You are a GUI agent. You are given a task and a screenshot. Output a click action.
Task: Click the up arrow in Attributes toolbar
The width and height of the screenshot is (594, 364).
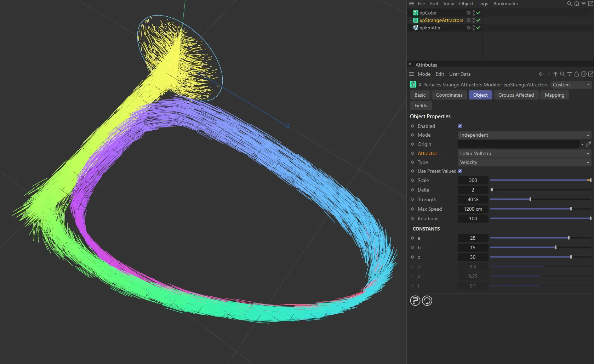pos(555,74)
